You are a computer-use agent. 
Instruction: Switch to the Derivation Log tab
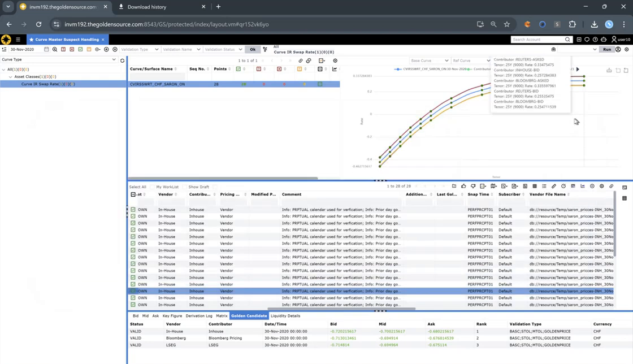199,316
